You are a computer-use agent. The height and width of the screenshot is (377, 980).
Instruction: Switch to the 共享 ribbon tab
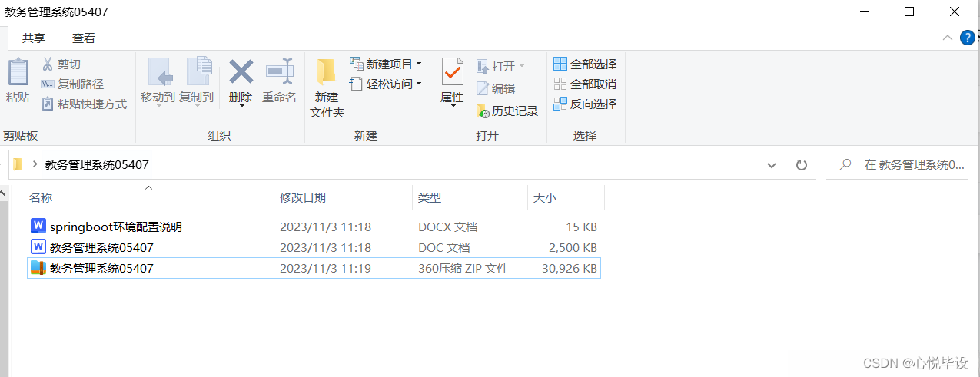tap(34, 38)
